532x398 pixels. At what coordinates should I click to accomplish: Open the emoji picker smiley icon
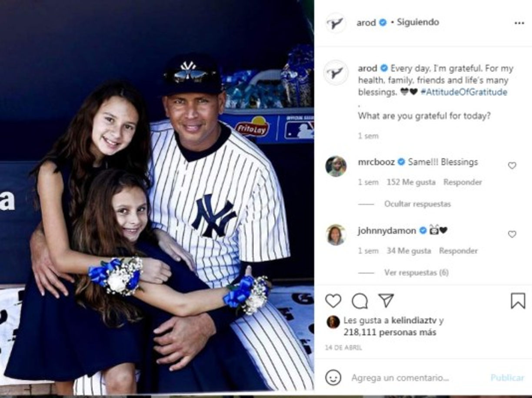coord(333,378)
